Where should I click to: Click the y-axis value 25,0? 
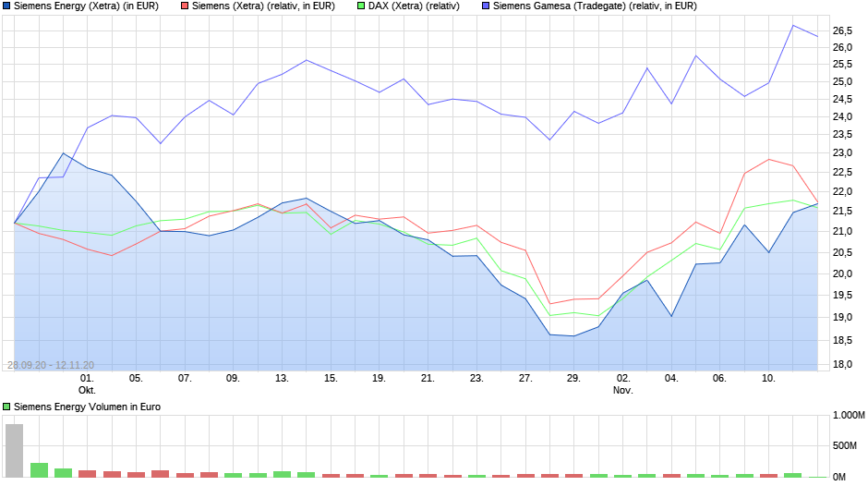(x=842, y=82)
